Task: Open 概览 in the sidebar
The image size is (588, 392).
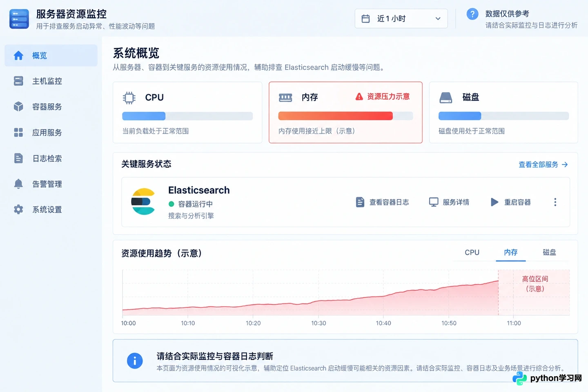Action: pos(51,56)
